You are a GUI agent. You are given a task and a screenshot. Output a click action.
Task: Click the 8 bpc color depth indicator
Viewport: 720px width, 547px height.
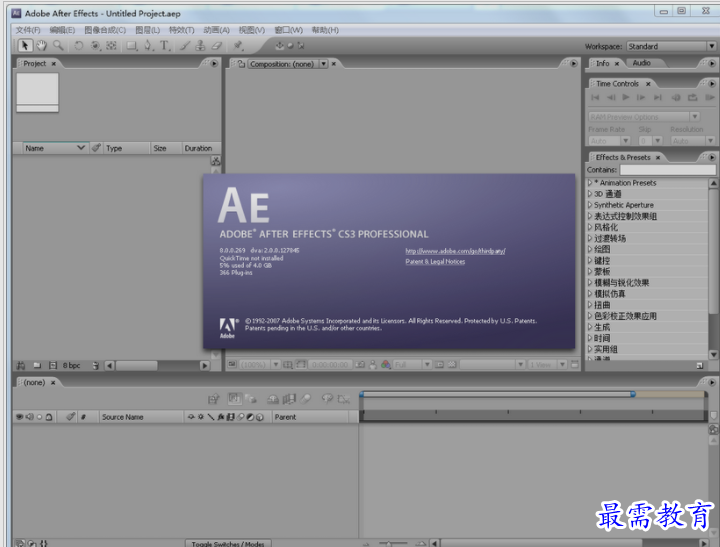click(71, 366)
